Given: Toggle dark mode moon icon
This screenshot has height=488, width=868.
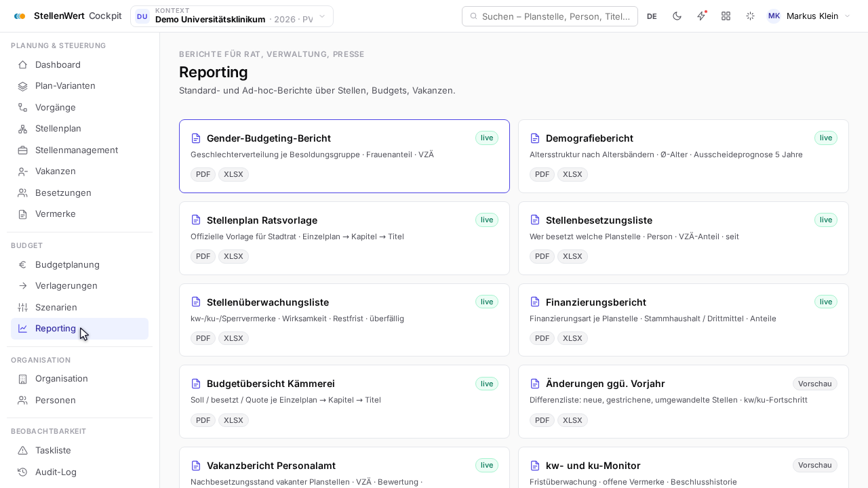Looking at the screenshot, I should tap(677, 16).
